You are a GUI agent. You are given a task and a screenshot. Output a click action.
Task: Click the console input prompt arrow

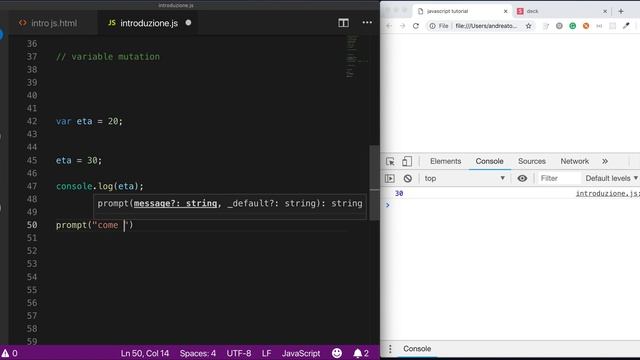point(388,205)
